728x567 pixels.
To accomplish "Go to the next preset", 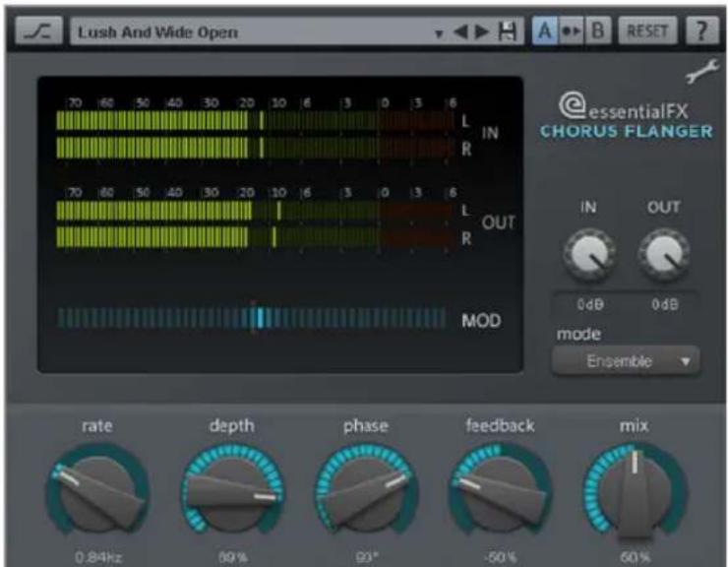I will (x=482, y=31).
